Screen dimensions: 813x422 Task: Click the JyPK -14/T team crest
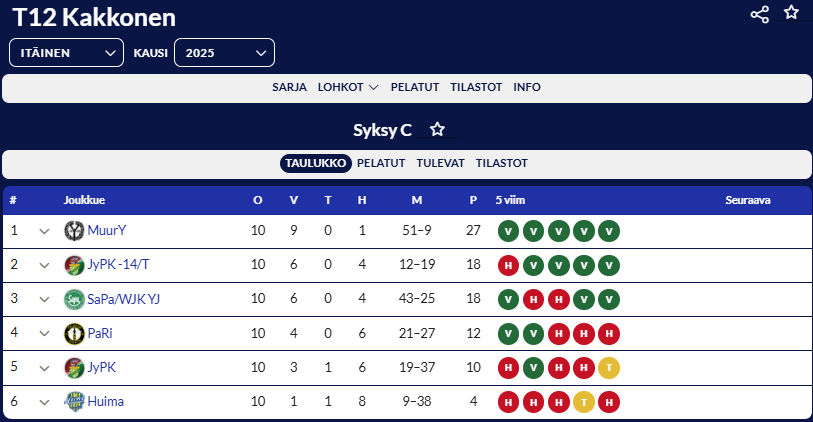(73, 265)
